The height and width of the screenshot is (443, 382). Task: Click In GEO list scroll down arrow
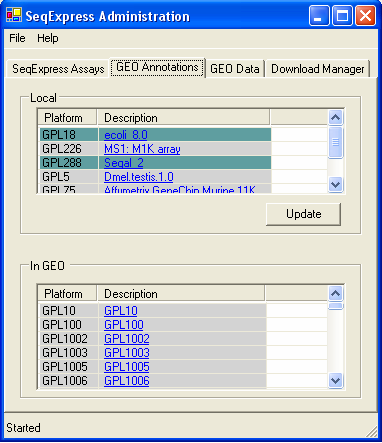[x=335, y=380]
